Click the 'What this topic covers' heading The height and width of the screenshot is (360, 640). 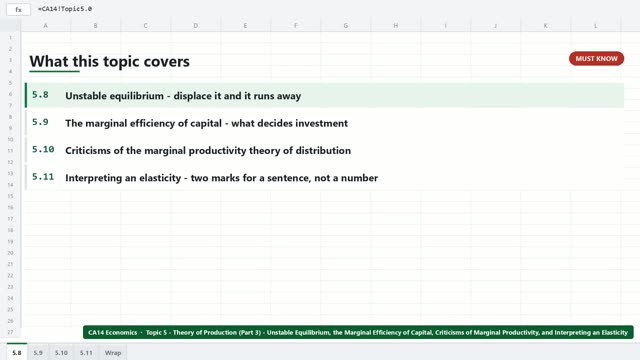[x=109, y=61]
